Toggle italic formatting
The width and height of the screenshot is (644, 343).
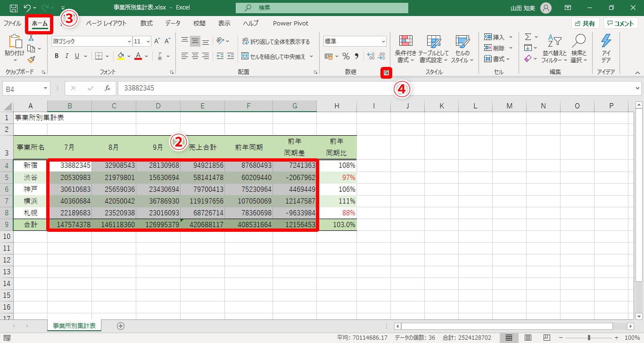tap(66, 56)
